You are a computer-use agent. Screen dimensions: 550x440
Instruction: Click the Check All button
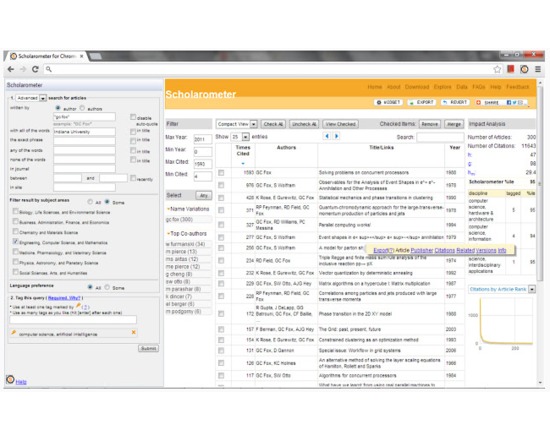[x=273, y=124]
